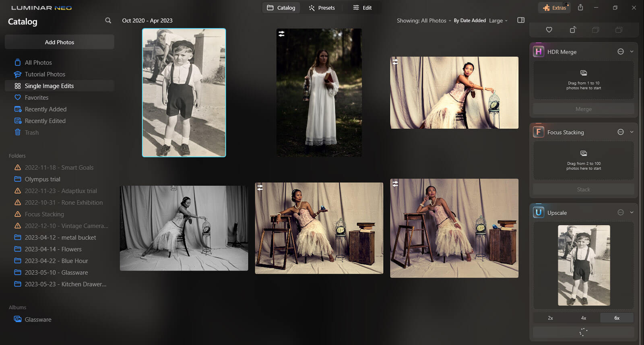Select the 4x upscale option

(x=583, y=318)
